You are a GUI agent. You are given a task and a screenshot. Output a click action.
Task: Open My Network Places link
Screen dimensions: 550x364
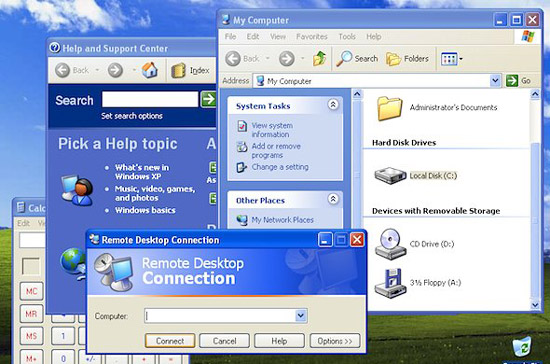pos(282,220)
